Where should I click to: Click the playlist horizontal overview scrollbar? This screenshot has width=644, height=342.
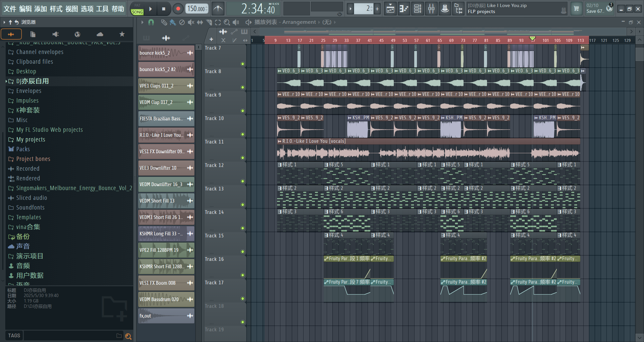coord(442,32)
